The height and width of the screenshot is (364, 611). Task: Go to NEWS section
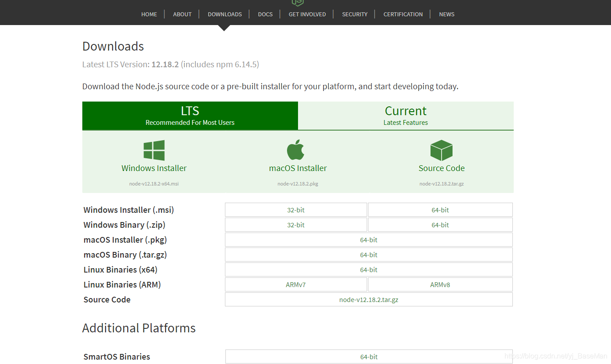447,14
